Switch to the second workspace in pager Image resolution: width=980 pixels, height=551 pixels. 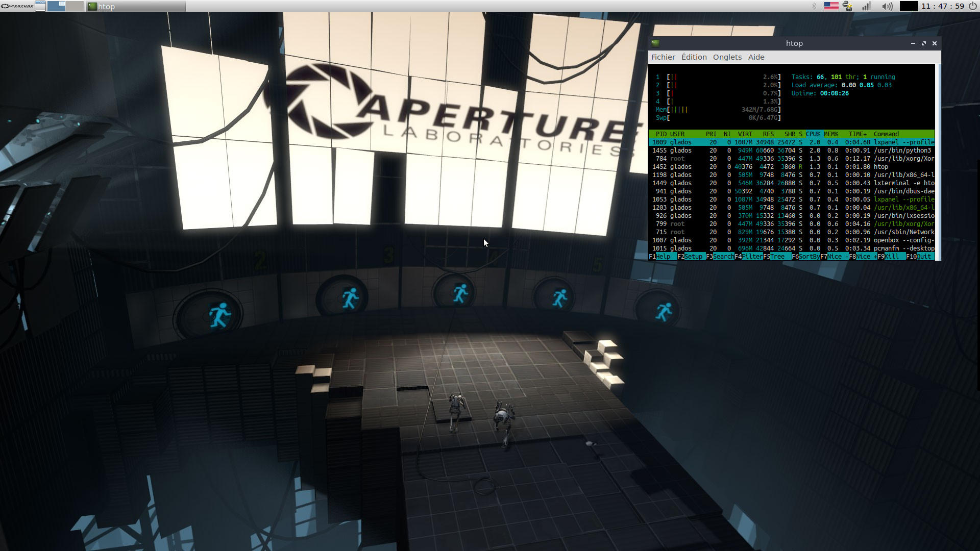[74, 6]
